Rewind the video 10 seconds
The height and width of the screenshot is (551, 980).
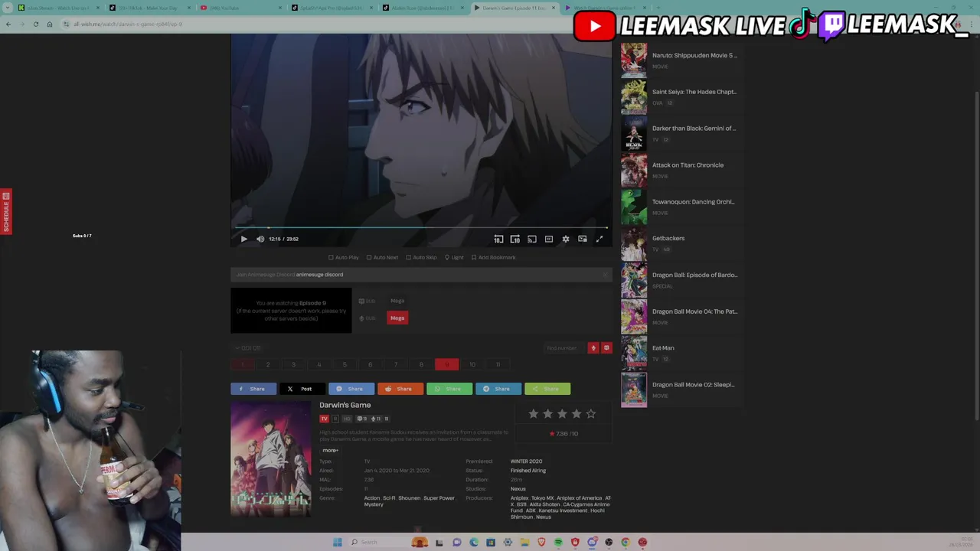498,239
